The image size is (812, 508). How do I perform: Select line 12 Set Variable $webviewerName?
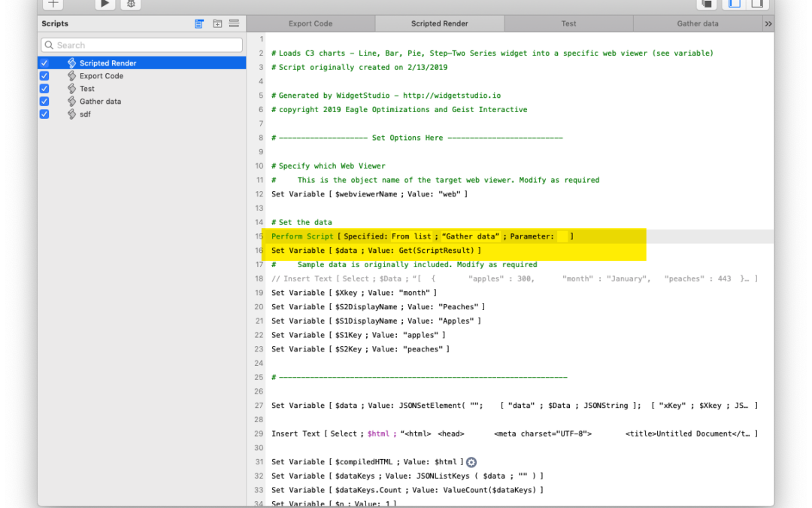[369, 194]
